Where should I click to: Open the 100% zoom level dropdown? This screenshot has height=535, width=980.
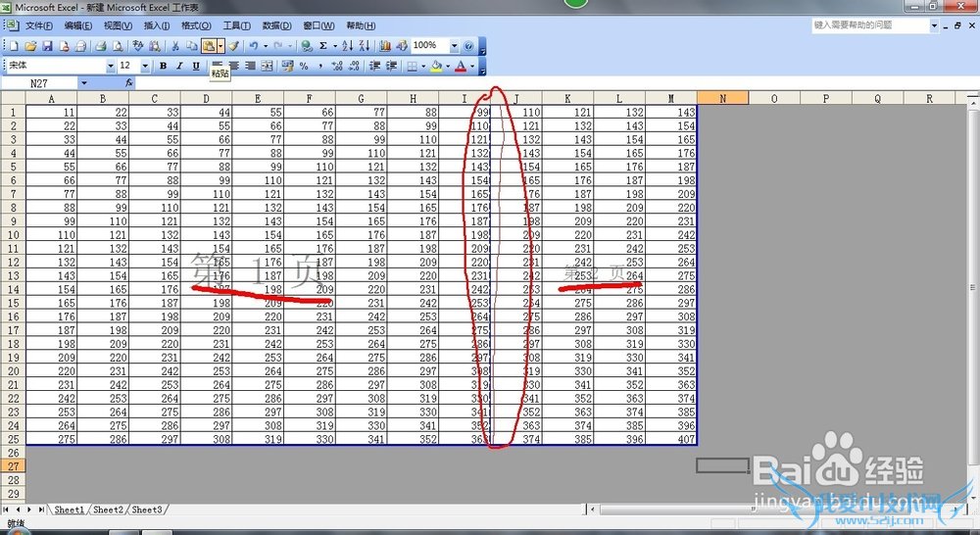pyautogui.click(x=454, y=46)
